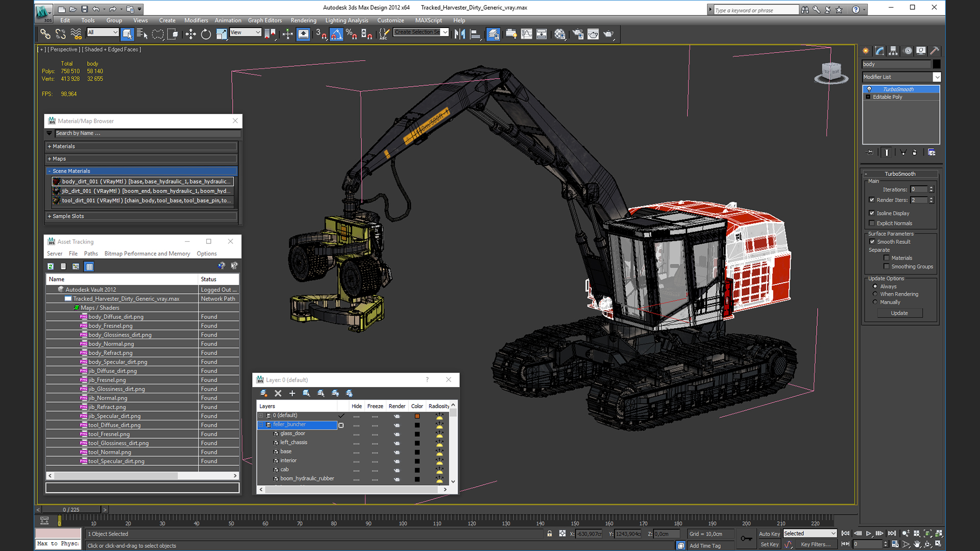Image resolution: width=980 pixels, height=551 pixels.
Task: Click the Auto Key button
Action: (769, 534)
